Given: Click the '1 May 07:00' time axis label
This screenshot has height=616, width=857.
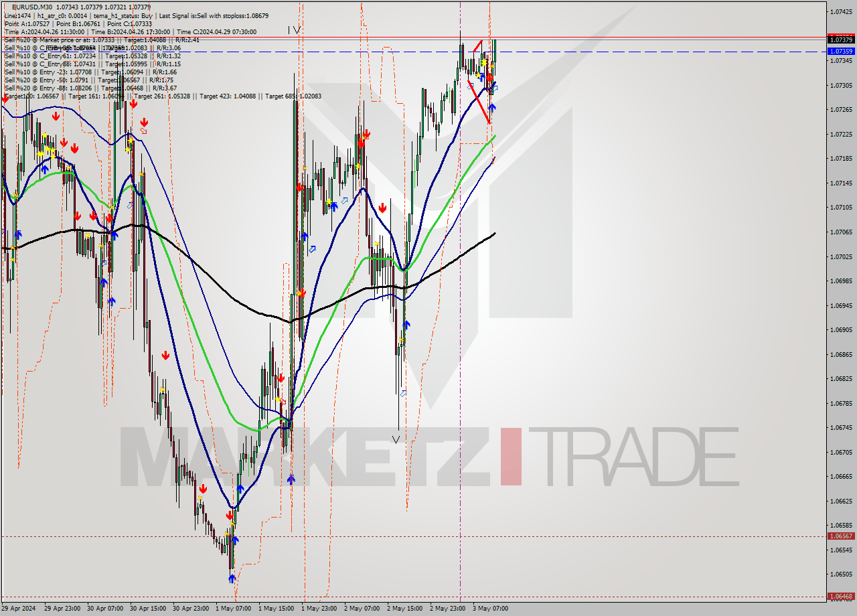Looking at the screenshot, I should pyautogui.click(x=232, y=609).
